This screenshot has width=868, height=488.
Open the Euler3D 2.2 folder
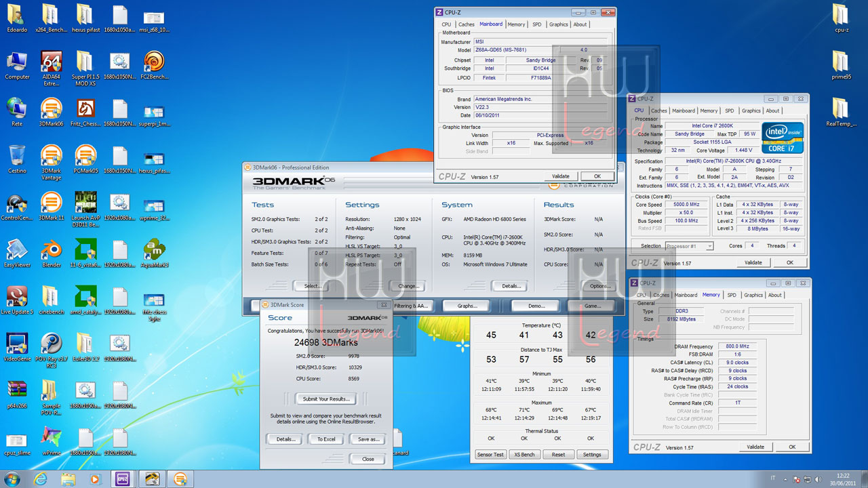[85, 348]
